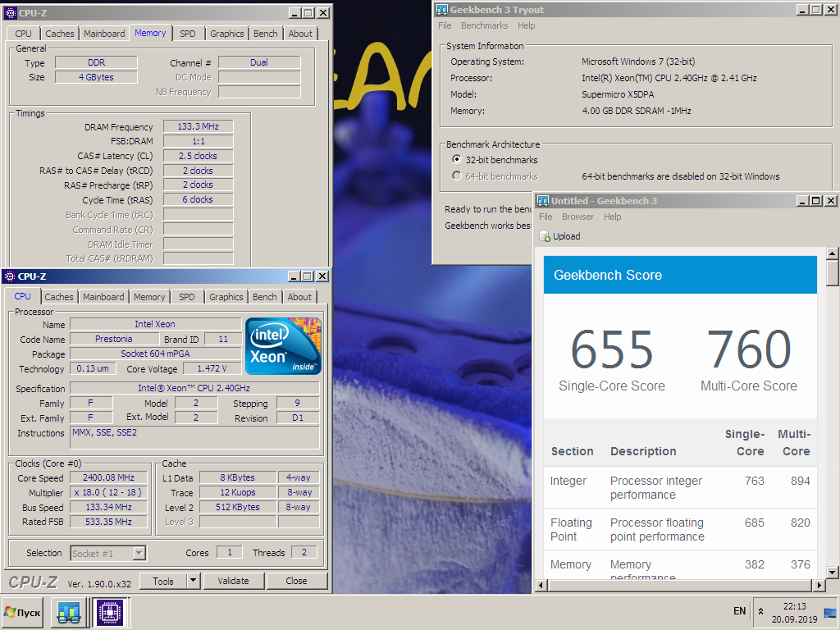
Task: Click the Close button in CPU-Z
Action: 296,581
